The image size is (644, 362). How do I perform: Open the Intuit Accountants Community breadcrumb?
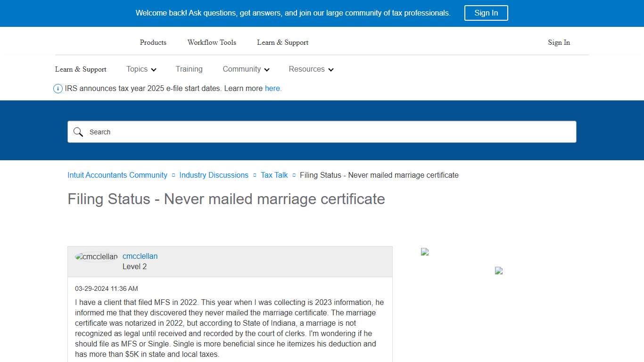coord(117,175)
